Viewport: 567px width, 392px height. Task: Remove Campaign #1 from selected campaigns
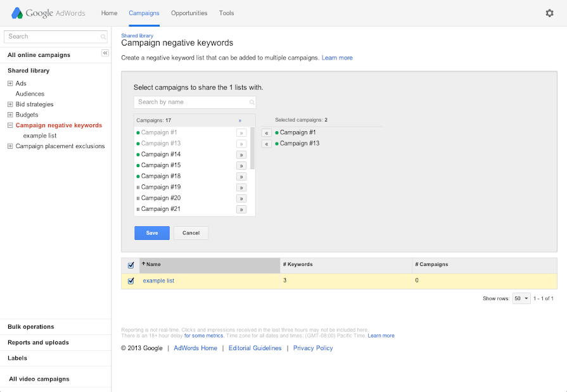[x=267, y=133]
